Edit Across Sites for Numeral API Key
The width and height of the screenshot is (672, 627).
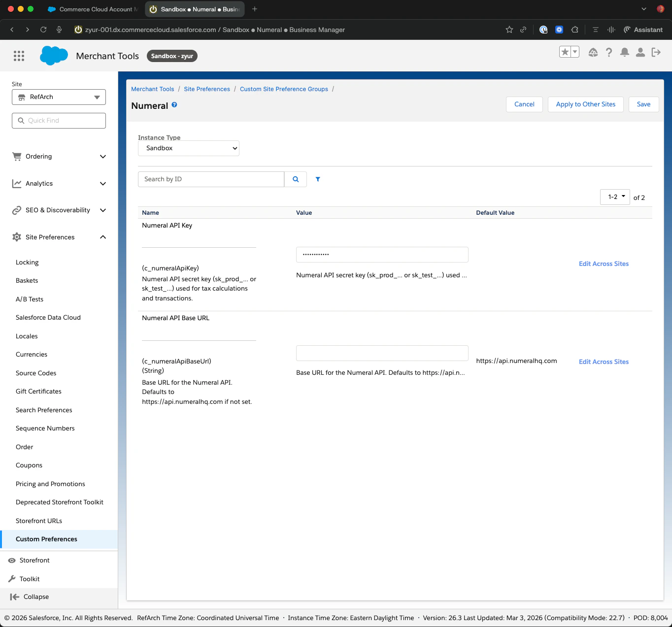[604, 264]
